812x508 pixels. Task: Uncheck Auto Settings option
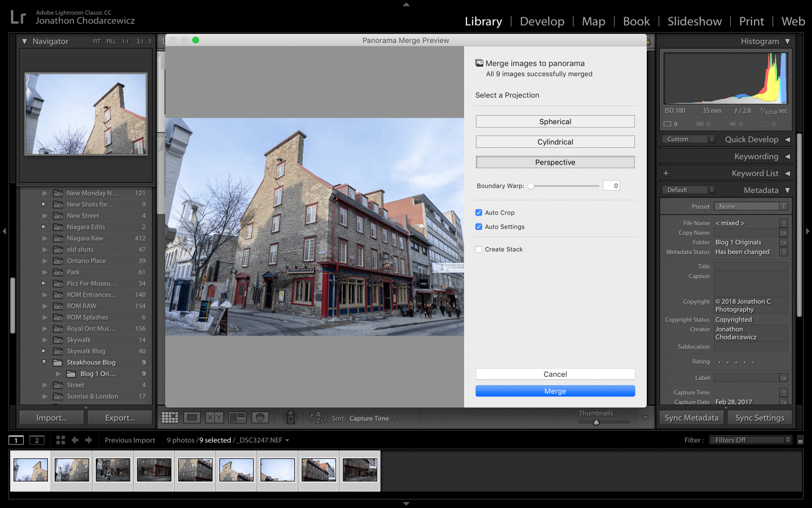tap(479, 227)
